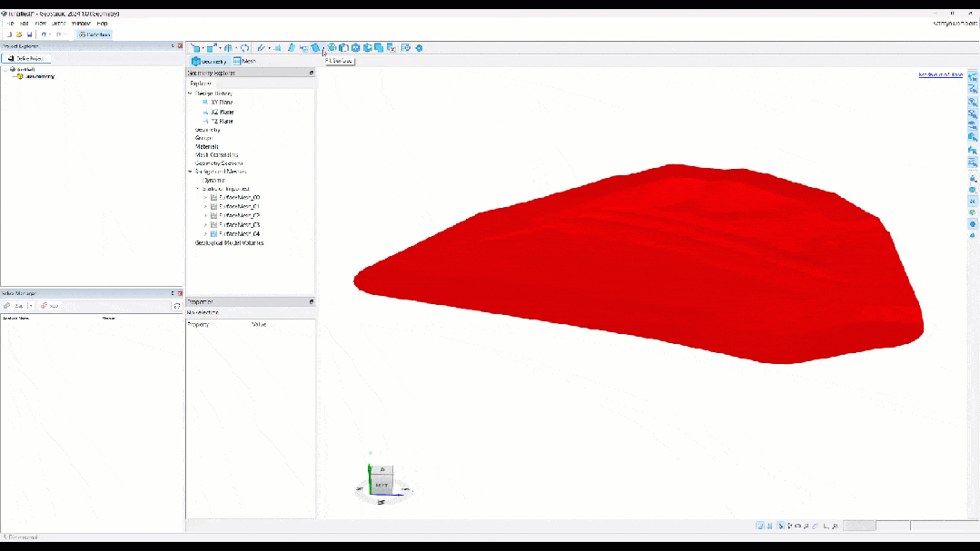Click the rotate/refresh icon in geometry toolbar
Screen dimensions: 980x551
coord(244,48)
